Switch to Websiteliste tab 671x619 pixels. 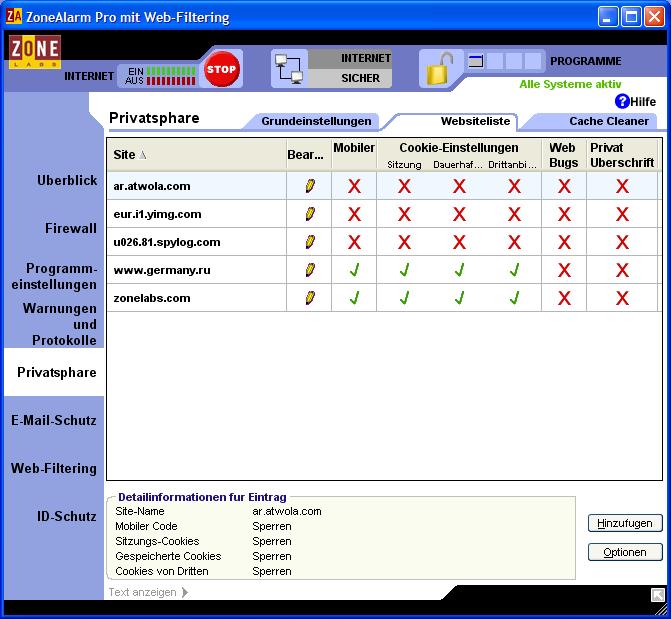pos(475,121)
